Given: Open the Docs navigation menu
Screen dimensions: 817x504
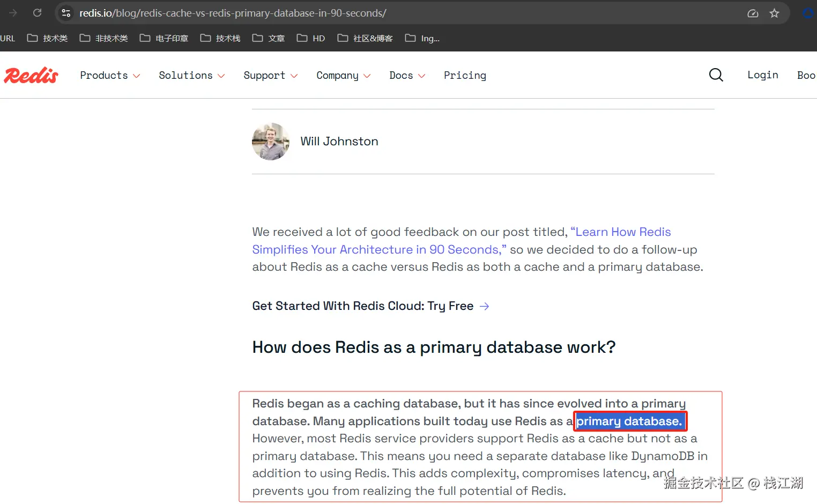Looking at the screenshot, I should (407, 76).
